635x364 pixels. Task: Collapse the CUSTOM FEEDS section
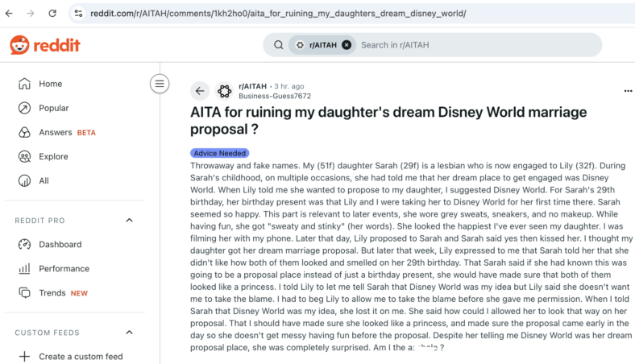(x=129, y=333)
